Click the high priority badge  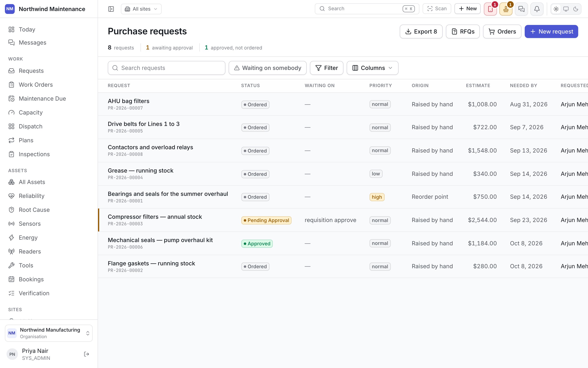377,197
